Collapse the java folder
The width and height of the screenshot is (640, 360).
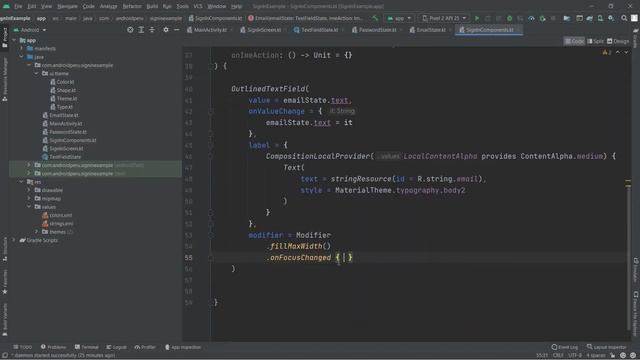[22, 57]
